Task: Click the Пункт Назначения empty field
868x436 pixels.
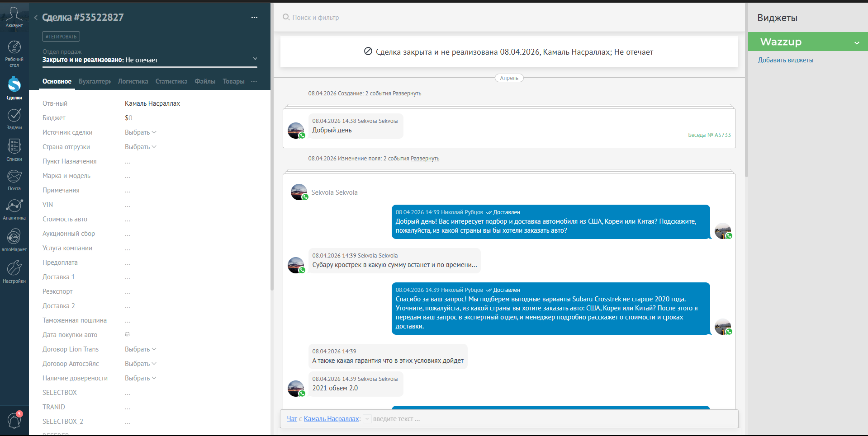Action: (x=128, y=161)
